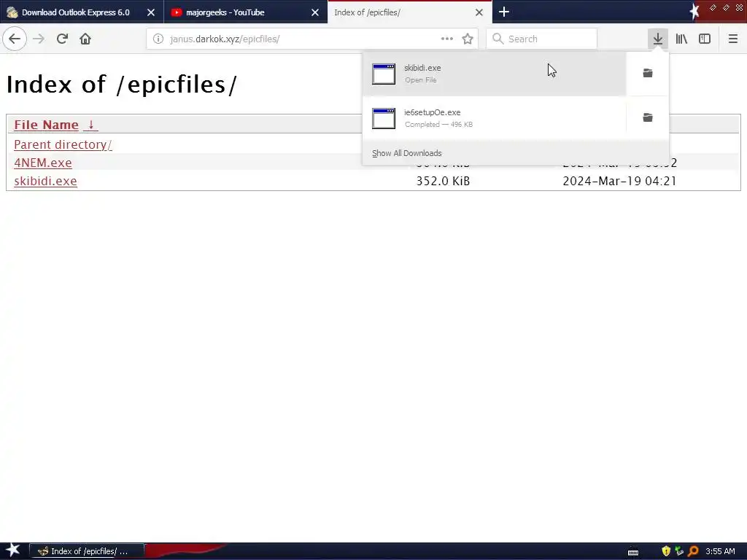Open the hamburger application menu
This screenshot has height=560, width=747.
point(733,39)
